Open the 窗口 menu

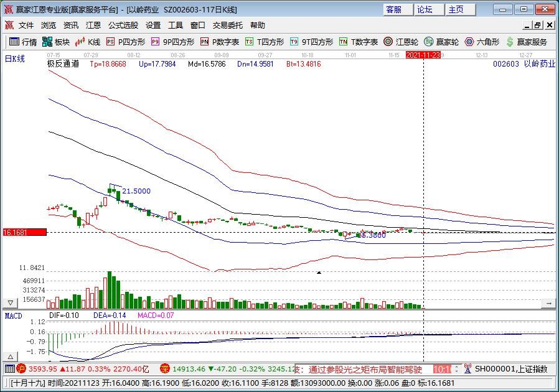tap(198, 26)
